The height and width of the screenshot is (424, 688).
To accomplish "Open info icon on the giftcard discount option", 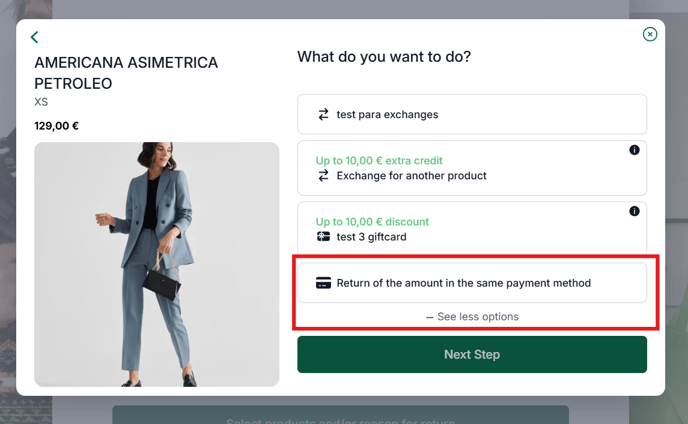I will (634, 211).
